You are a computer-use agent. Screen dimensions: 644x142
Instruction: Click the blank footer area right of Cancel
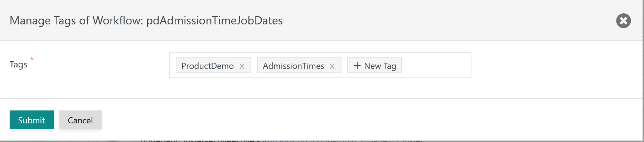(358, 120)
